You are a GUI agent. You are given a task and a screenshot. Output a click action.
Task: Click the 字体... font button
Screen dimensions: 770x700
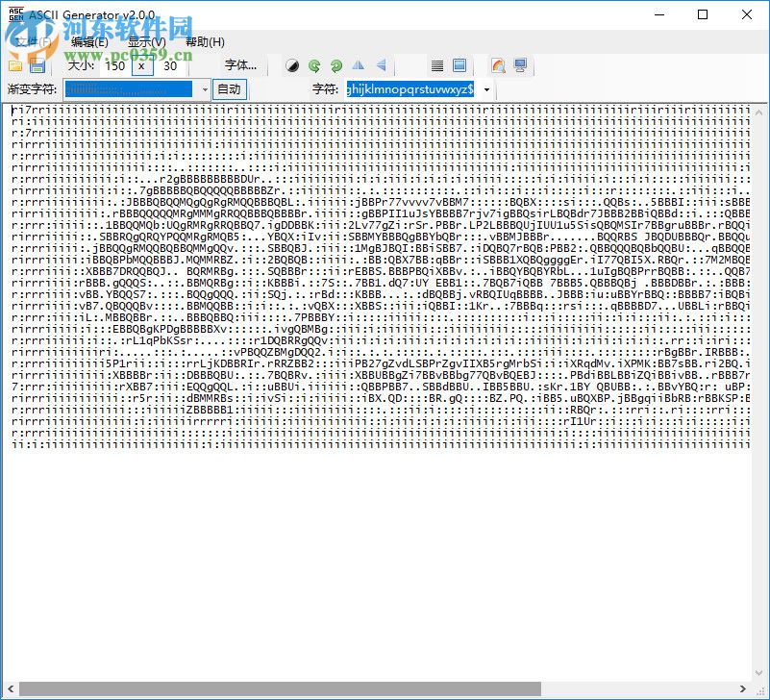(x=241, y=65)
